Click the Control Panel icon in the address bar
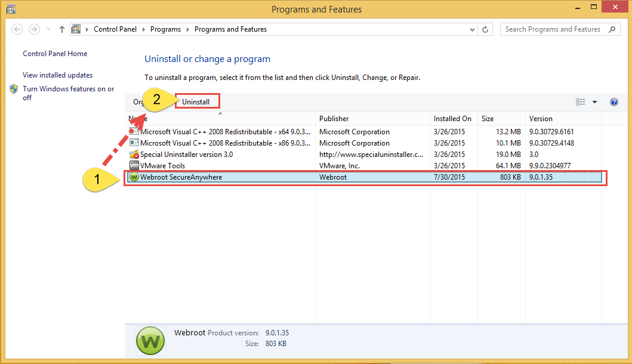 (76, 29)
